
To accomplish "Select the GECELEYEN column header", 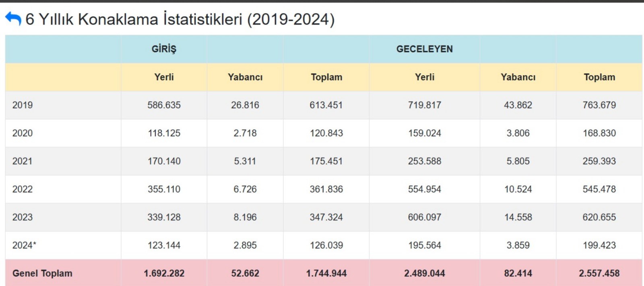I will click(424, 49).
